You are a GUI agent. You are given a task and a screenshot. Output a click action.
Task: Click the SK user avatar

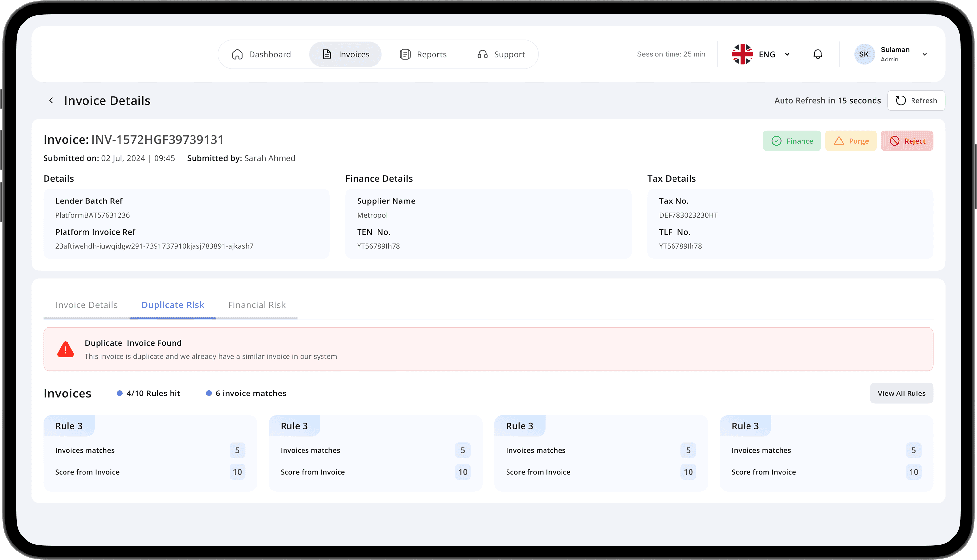point(864,54)
